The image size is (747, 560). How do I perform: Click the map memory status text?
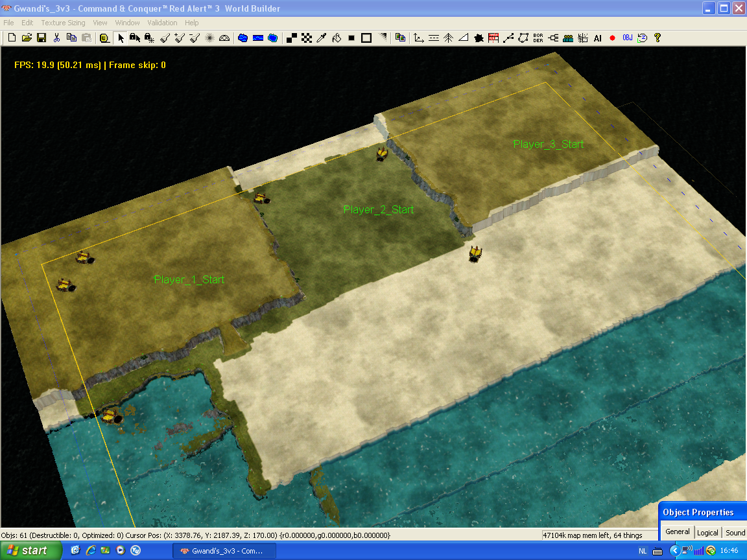click(x=592, y=535)
